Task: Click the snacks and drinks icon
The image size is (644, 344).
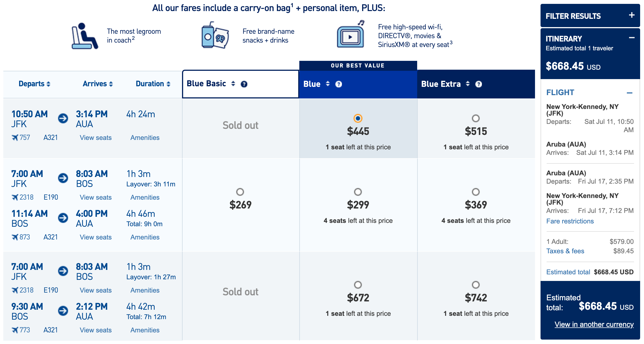Action: [x=215, y=35]
